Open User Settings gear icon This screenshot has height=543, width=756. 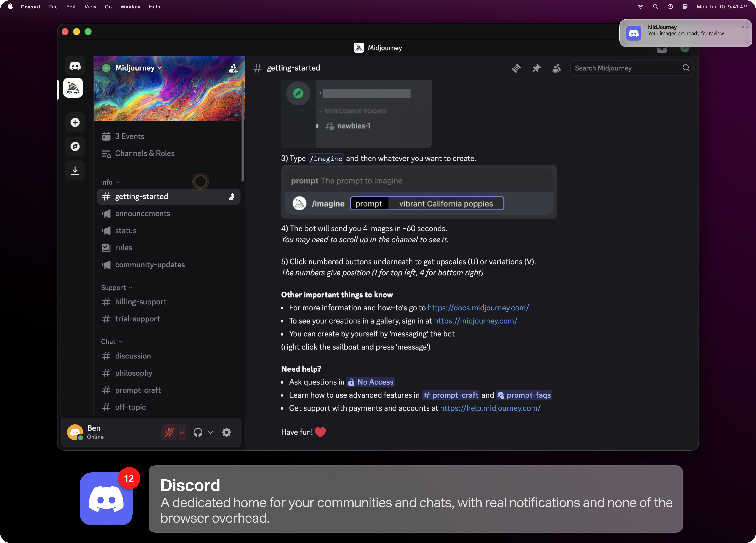tap(226, 432)
